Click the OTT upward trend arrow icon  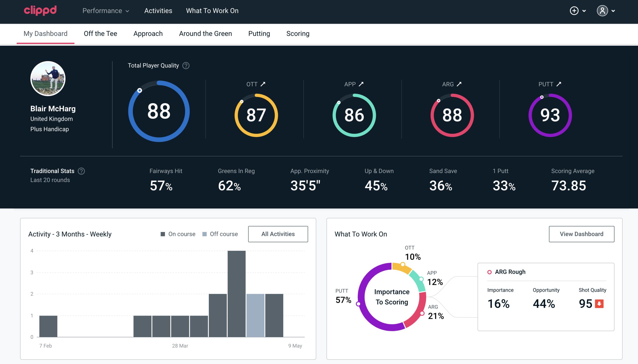(x=263, y=84)
